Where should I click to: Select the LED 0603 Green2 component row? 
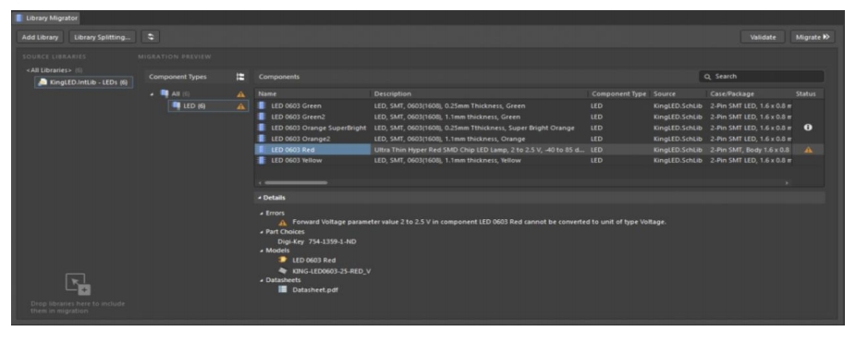click(539, 117)
